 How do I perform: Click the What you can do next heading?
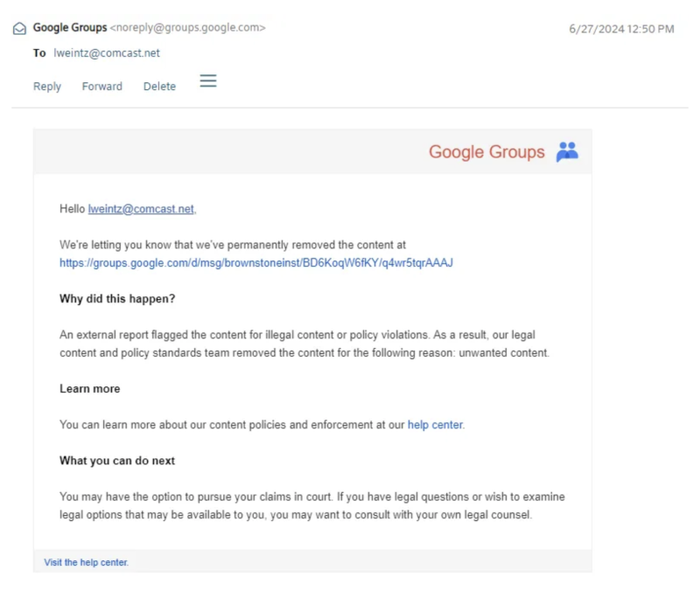click(117, 461)
